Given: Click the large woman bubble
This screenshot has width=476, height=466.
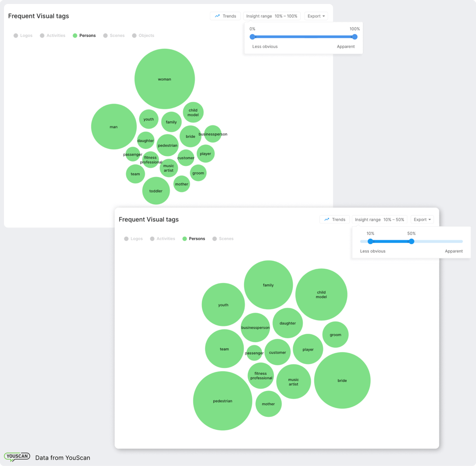Looking at the screenshot, I should point(164,79).
